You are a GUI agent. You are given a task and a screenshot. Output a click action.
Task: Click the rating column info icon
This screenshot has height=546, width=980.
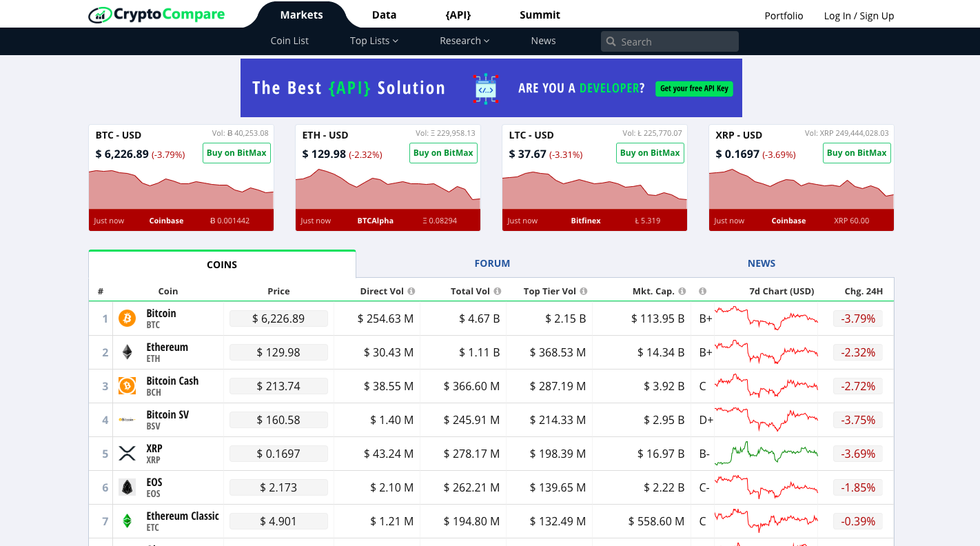click(x=703, y=291)
